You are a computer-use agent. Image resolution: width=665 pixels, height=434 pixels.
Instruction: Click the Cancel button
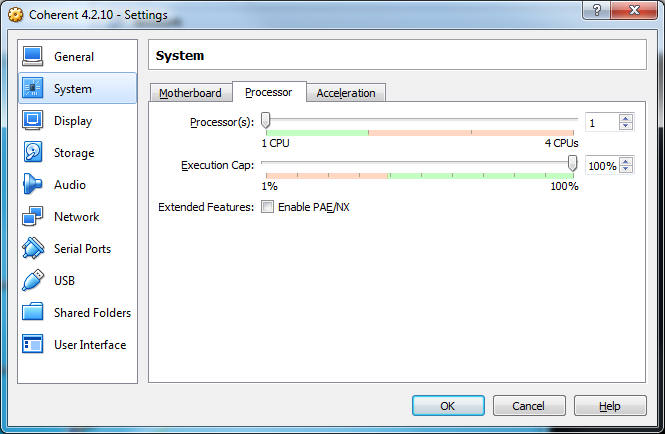pyautogui.click(x=528, y=406)
